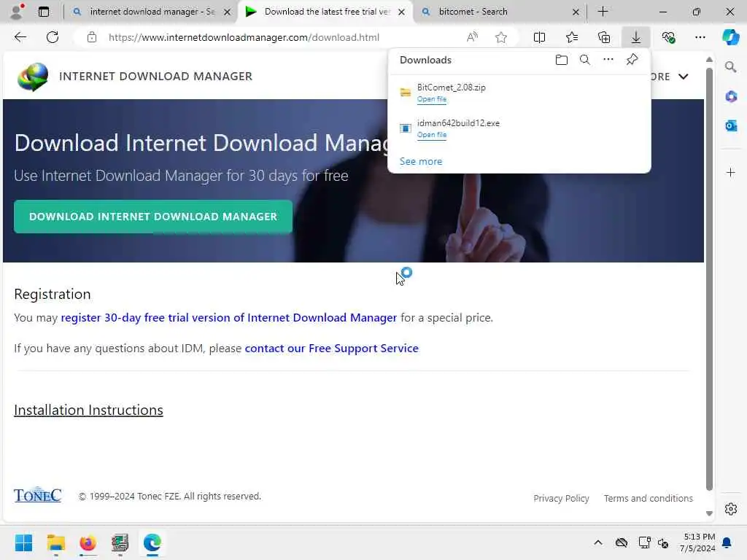This screenshot has width=747, height=560.
Task: Click the address bar URL field
Action: click(244, 37)
